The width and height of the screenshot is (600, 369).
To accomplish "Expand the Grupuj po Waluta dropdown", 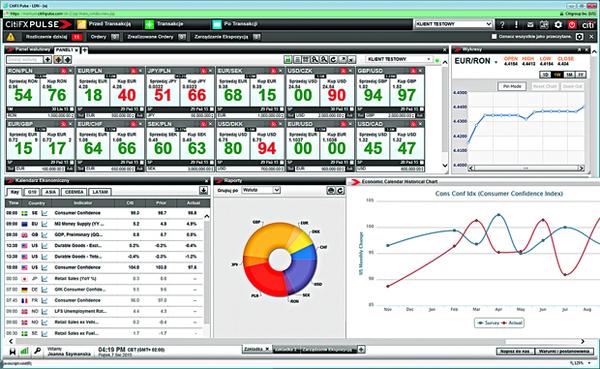I will click(x=261, y=190).
